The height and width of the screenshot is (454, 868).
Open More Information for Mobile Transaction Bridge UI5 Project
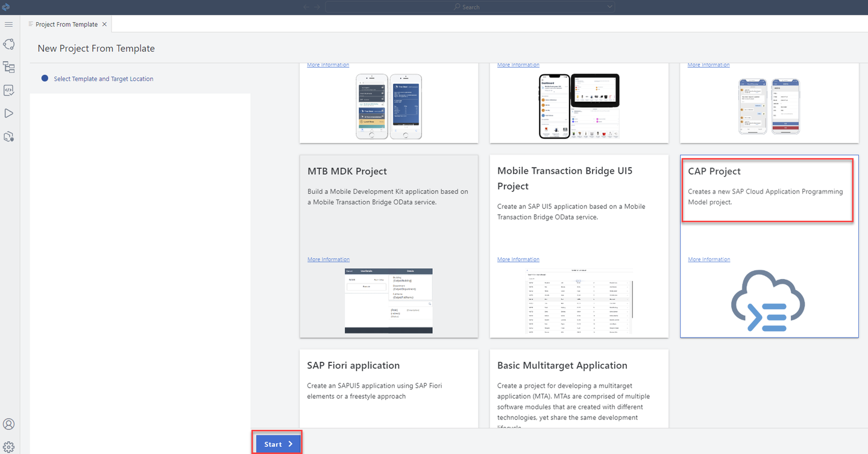[518, 259]
